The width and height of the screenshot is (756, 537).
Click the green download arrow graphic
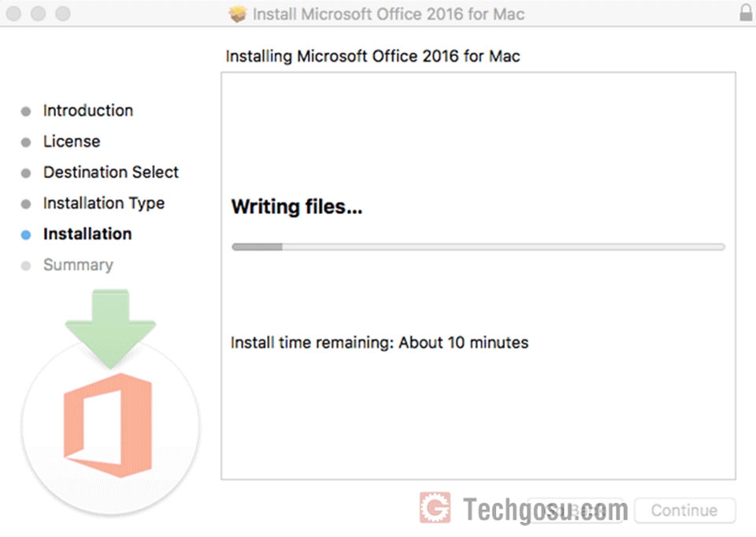coord(110,328)
